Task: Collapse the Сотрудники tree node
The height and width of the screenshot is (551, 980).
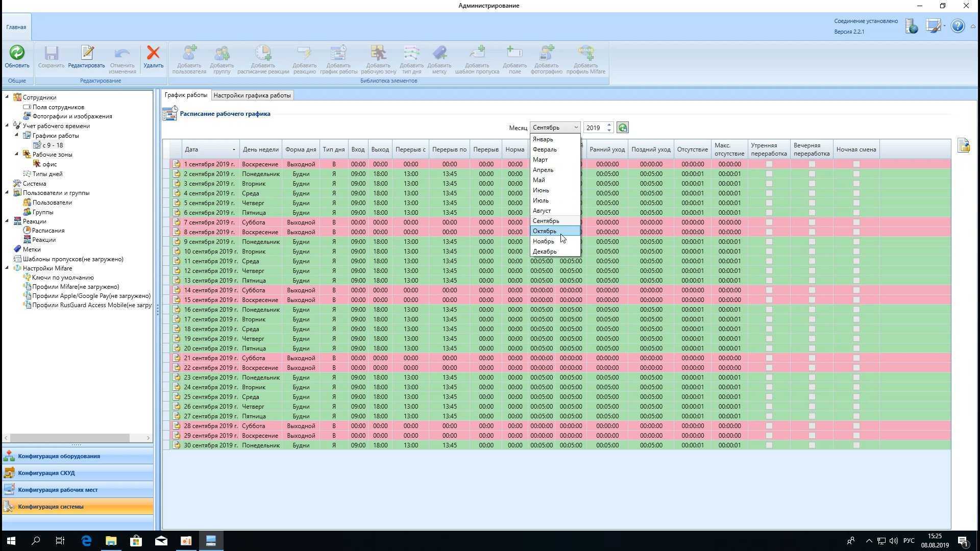Action: pyautogui.click(x=7, y=97)
